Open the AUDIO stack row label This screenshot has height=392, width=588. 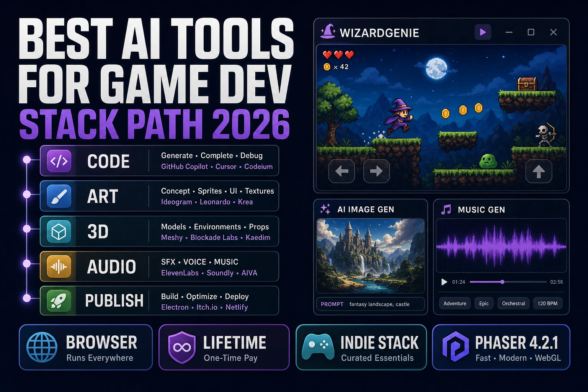[111, 266]
